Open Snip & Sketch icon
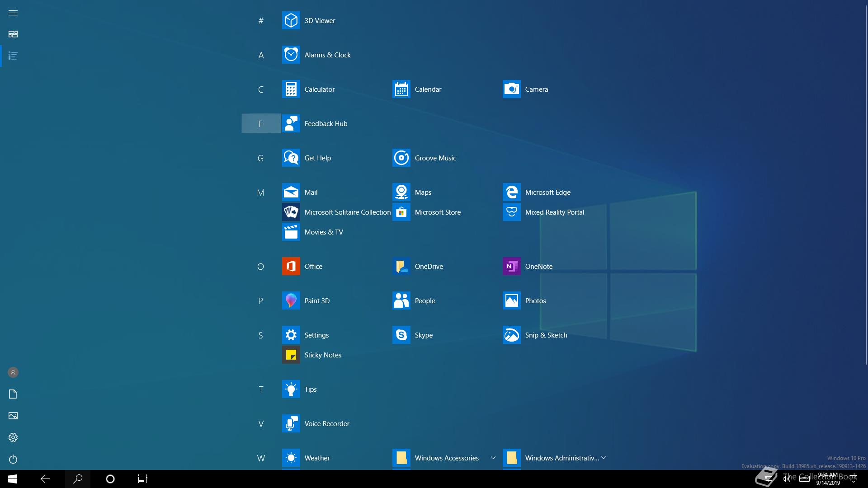Image resolution: width=868 pixels, height=488 pixels. 511,335
